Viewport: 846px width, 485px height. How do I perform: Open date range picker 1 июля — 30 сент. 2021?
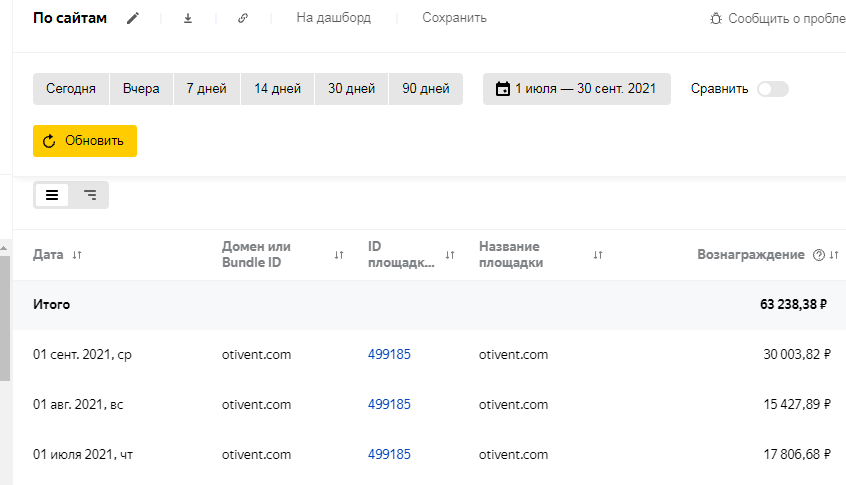(x=576, y=89)
